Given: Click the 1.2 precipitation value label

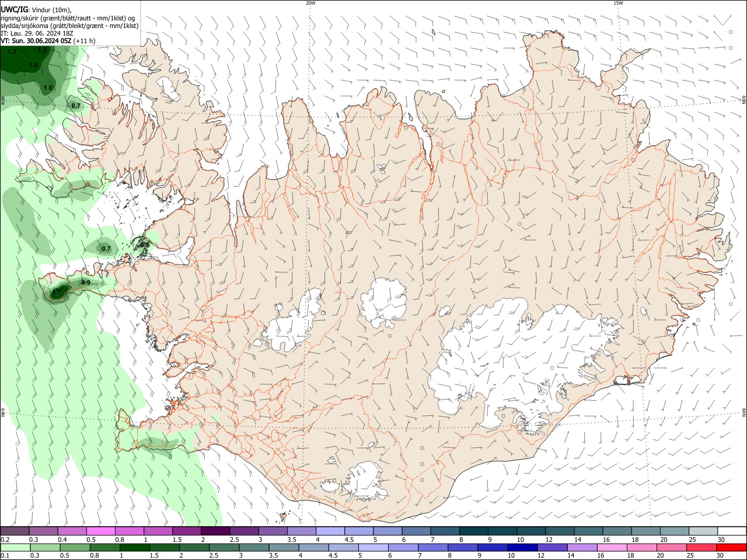Looking at the screenshot, I should point(33,65).
